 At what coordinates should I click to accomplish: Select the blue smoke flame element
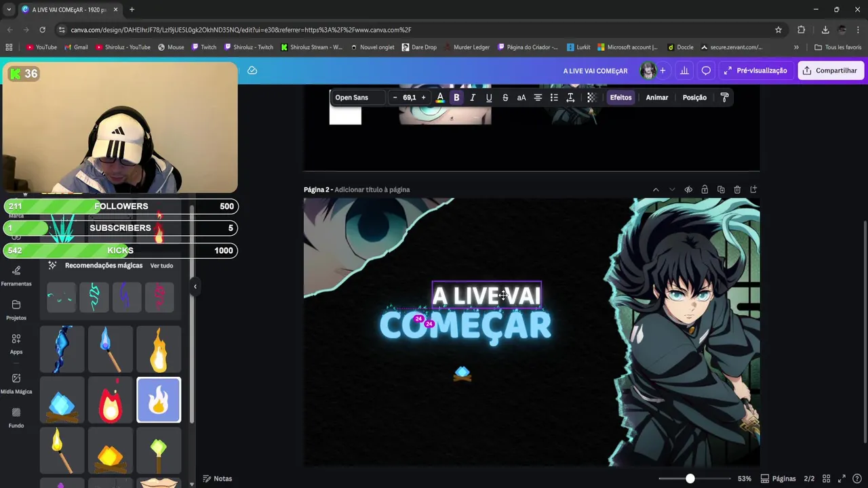click(x=62, y=349)
